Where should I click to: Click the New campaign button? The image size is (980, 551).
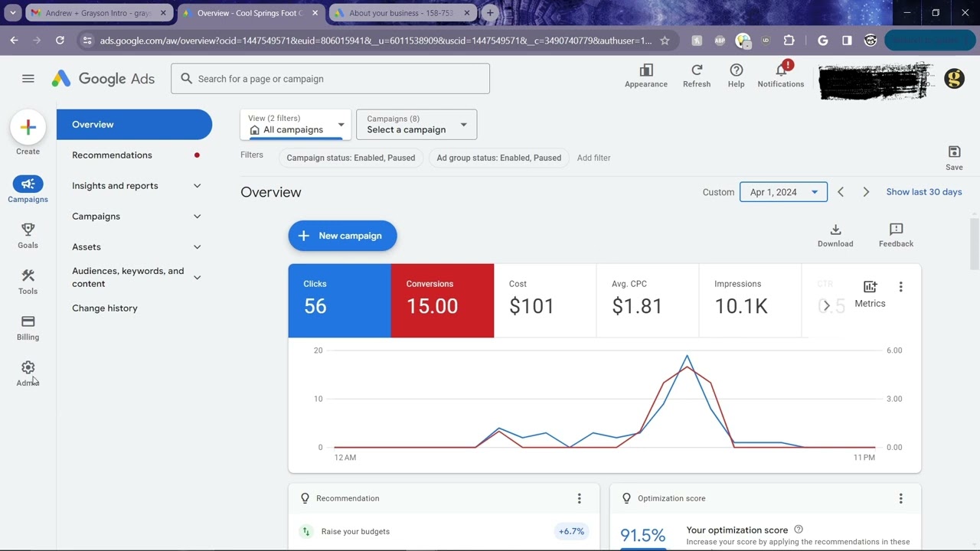342,236
